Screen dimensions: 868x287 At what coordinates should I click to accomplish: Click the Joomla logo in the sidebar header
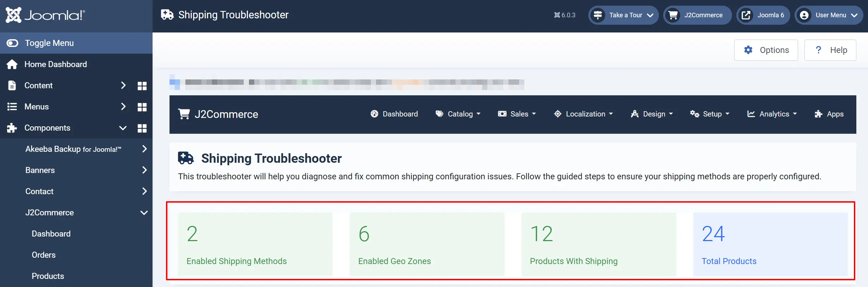point(45,15)
